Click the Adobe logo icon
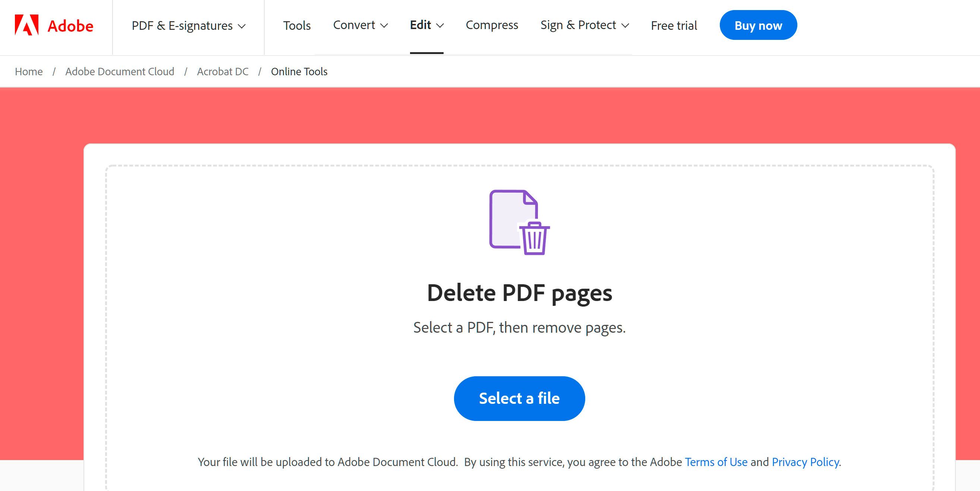The height and width of the screenshot is (491, 980). click(x=26, y=25)
